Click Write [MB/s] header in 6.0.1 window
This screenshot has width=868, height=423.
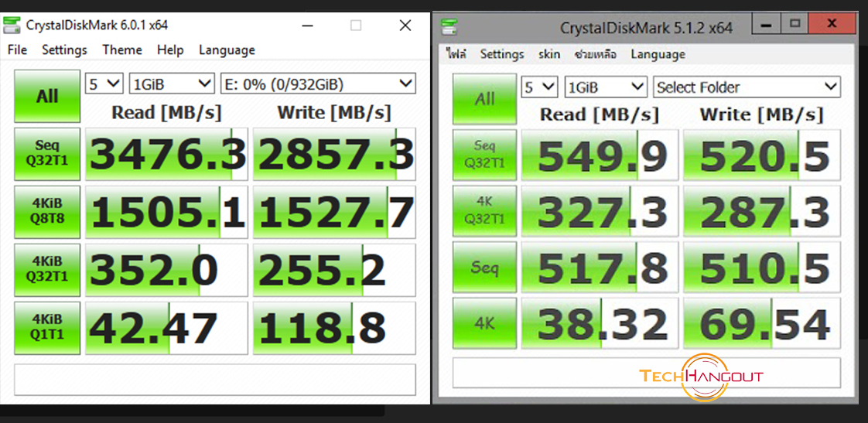334,112
